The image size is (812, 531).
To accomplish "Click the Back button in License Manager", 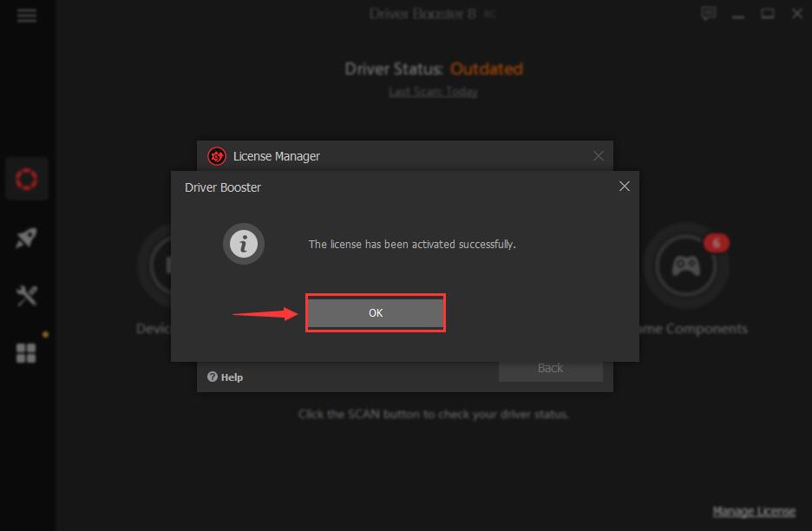I will click(551, 369).
